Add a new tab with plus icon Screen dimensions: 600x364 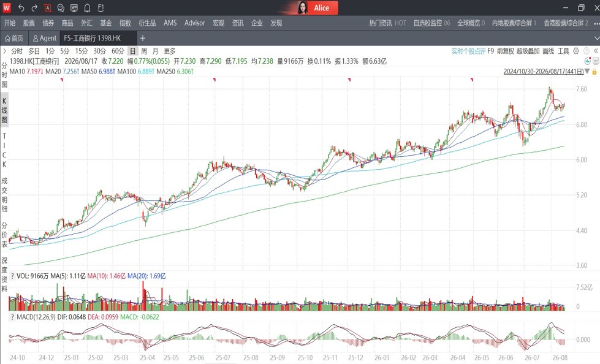tap(143, 38)
